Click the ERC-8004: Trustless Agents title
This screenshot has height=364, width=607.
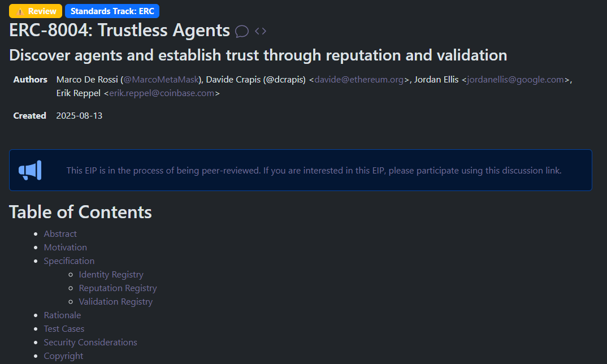(x=120, y=31)
